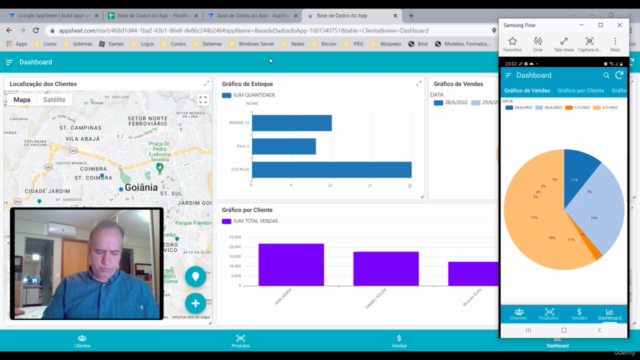
Task: Tap Vendas in the phone bottom navigation
Action: point(579,314)
